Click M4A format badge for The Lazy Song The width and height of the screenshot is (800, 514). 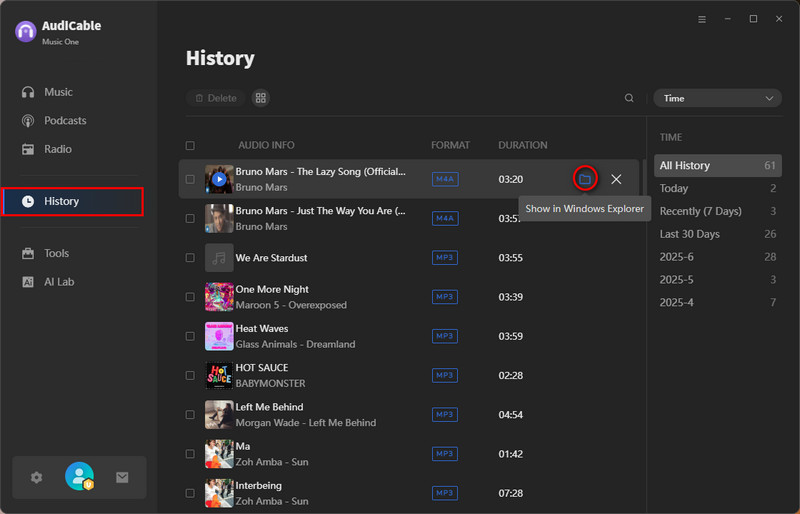click(445, 179)
